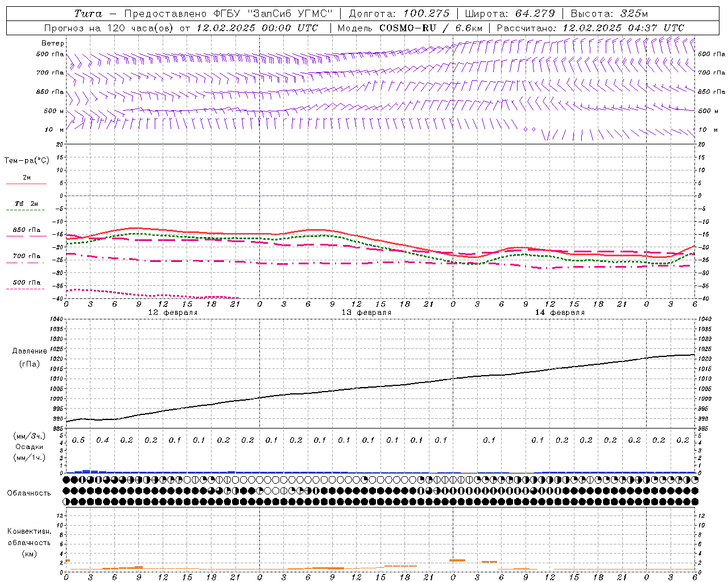Click the "Давление" pressure chart label
This screenshot has height=582, width=728.
point(30,351)
